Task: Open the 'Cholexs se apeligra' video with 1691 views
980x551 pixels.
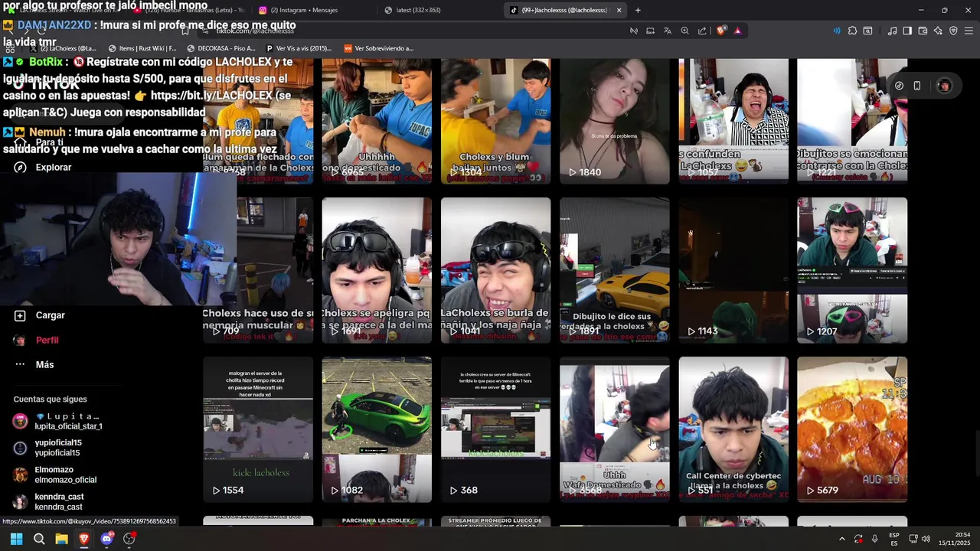Action: point(377,270)
